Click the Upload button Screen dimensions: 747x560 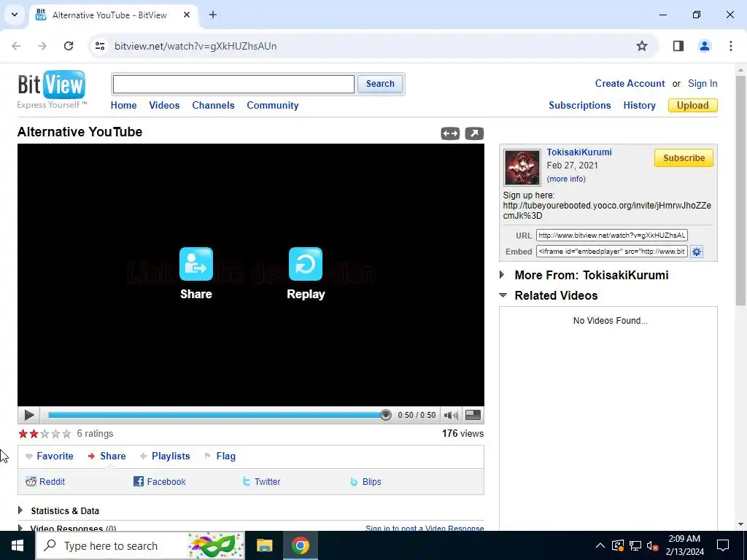pos(692,105)
